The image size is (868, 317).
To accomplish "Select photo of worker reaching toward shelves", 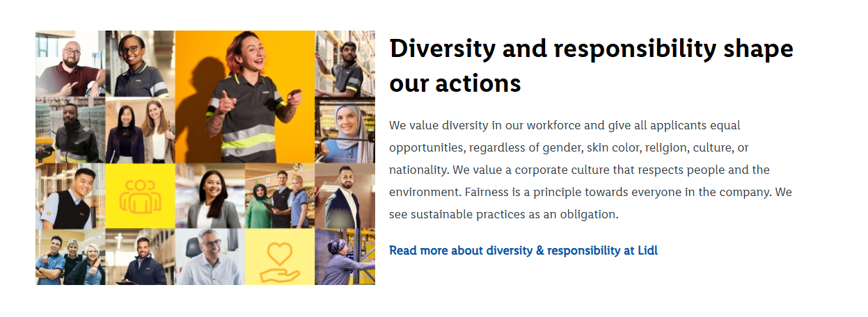I will point(345,64).
